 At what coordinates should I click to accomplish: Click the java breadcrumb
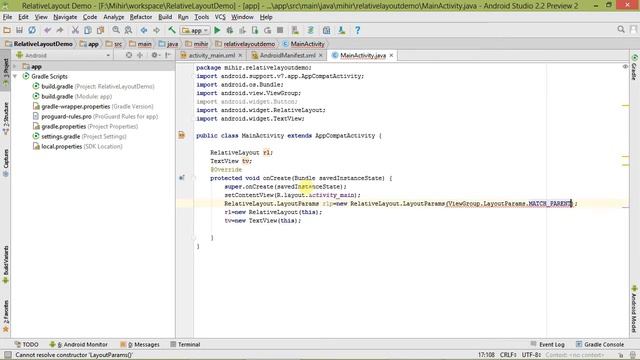168,44
